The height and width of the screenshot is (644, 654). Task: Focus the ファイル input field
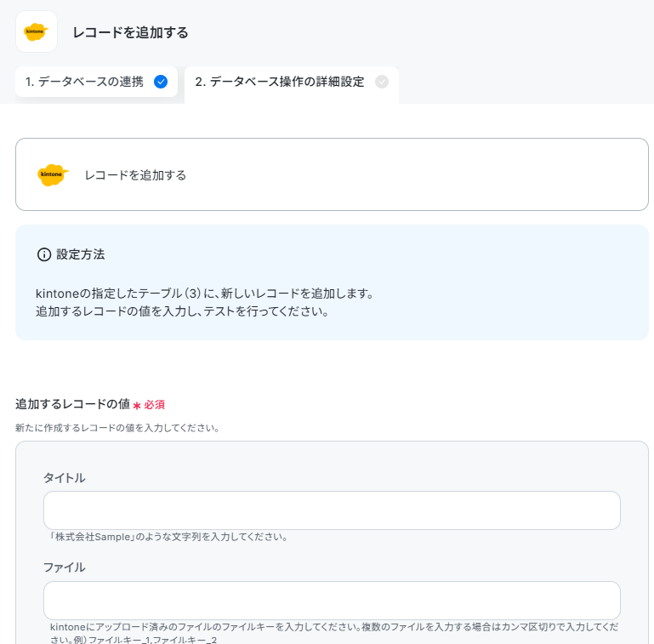tap(332, 601)
